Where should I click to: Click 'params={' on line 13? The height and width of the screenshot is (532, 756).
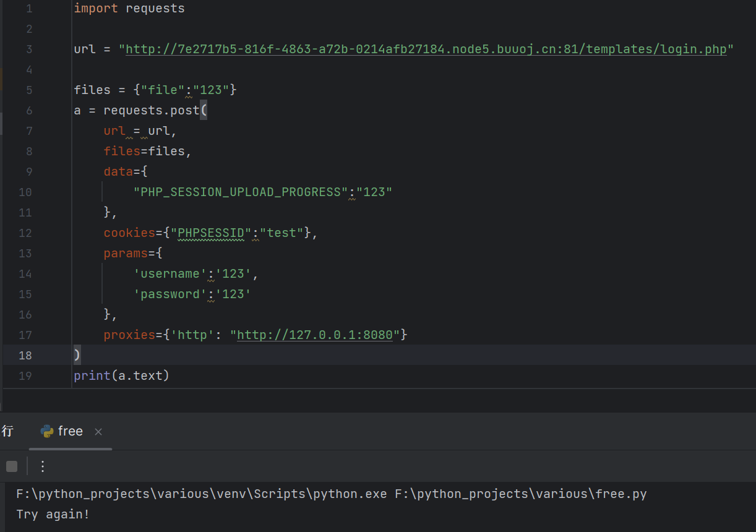coord(133,253)
